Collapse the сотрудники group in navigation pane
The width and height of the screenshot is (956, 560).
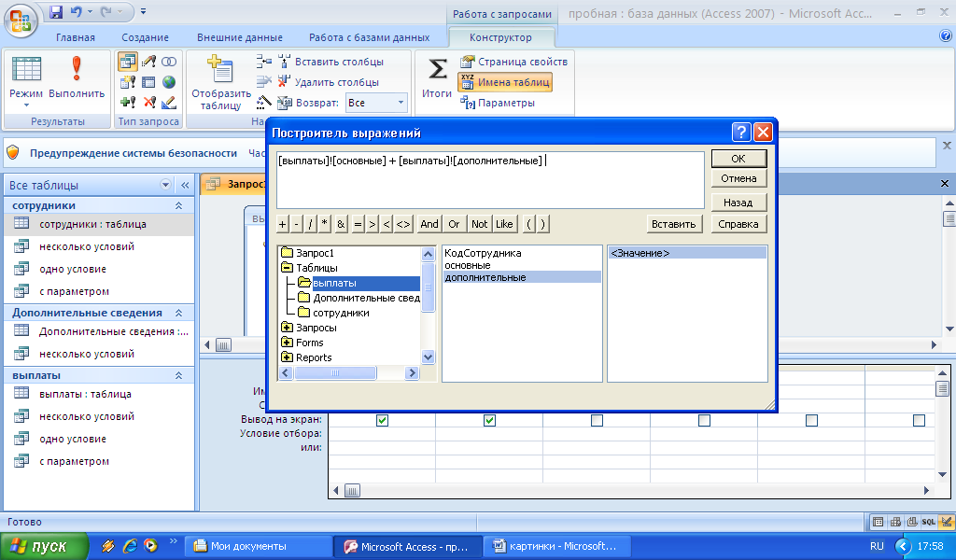coord(178,206)
